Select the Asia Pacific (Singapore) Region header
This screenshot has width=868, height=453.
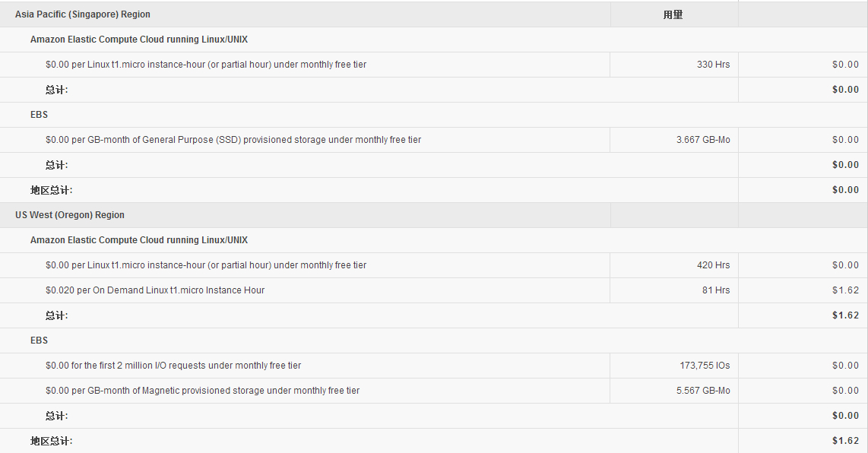[x=83, y=14]
